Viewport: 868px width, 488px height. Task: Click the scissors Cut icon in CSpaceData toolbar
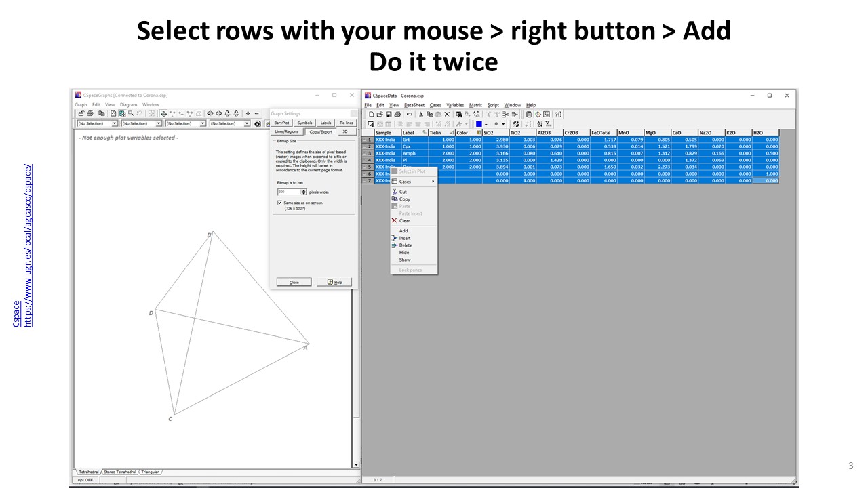[x=421, y=115]
